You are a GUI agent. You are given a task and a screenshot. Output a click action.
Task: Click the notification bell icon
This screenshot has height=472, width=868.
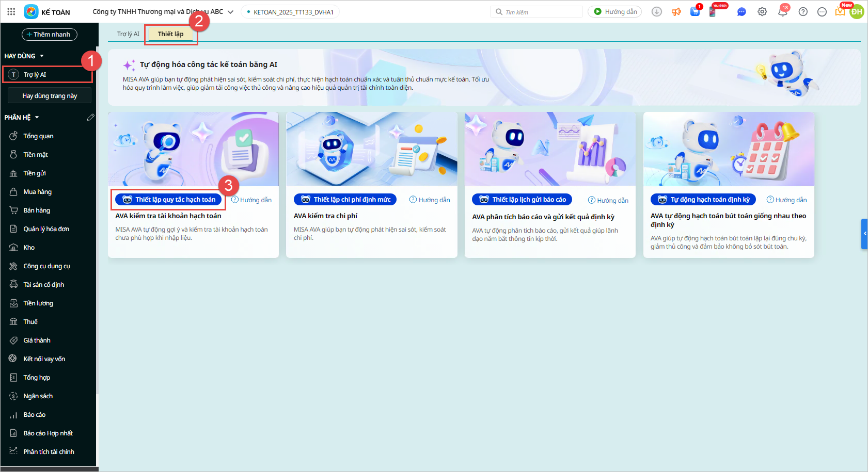pyautogui.click(x=782, y=12)
